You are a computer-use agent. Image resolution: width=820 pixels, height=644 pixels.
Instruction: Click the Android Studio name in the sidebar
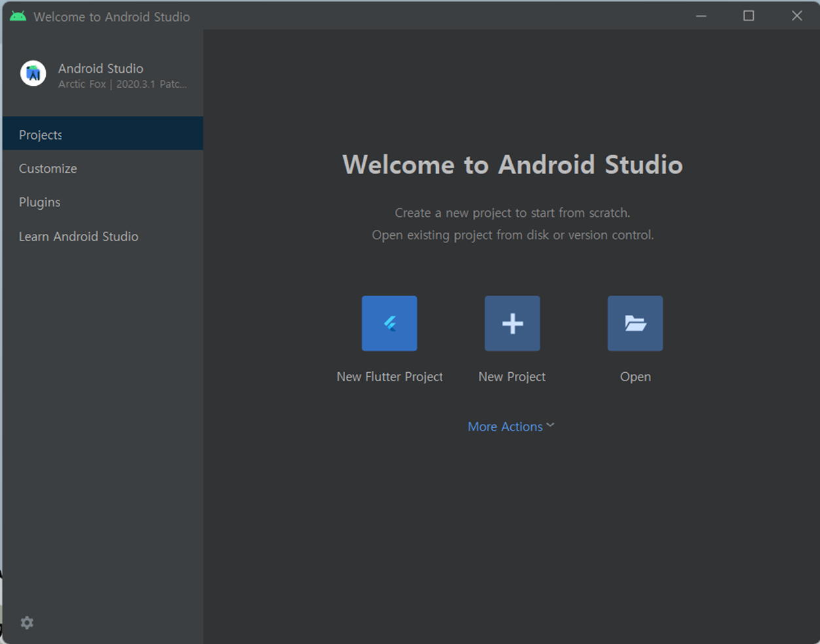[x=101, y=68]
